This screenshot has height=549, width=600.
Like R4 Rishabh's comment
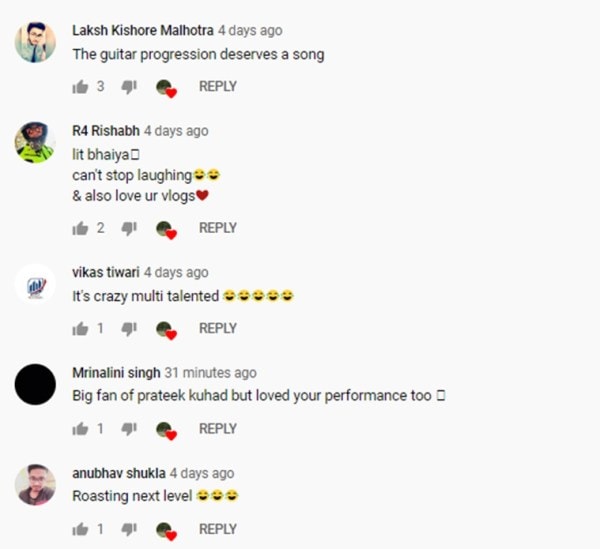pyautogui.click(x=81, y=228)
